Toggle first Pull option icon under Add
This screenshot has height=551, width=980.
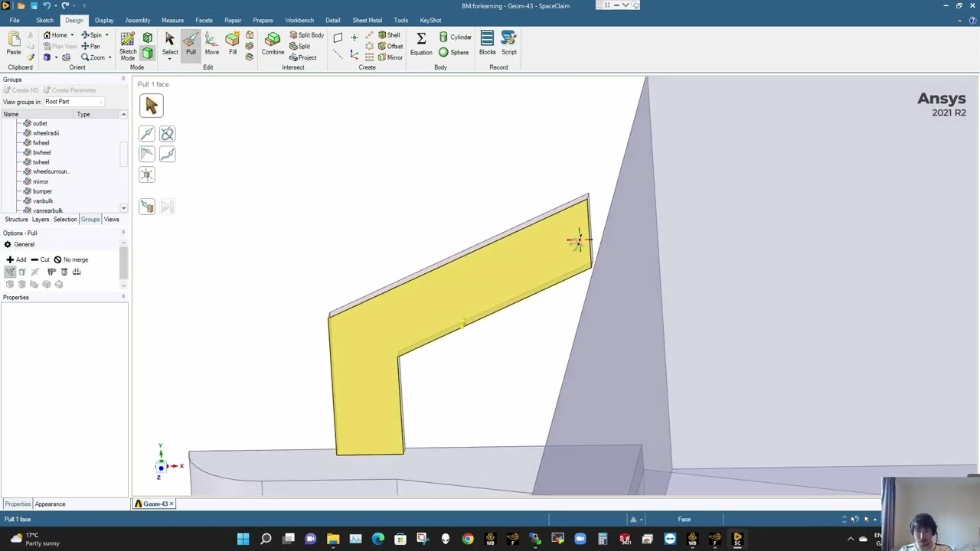click(10, 272)
